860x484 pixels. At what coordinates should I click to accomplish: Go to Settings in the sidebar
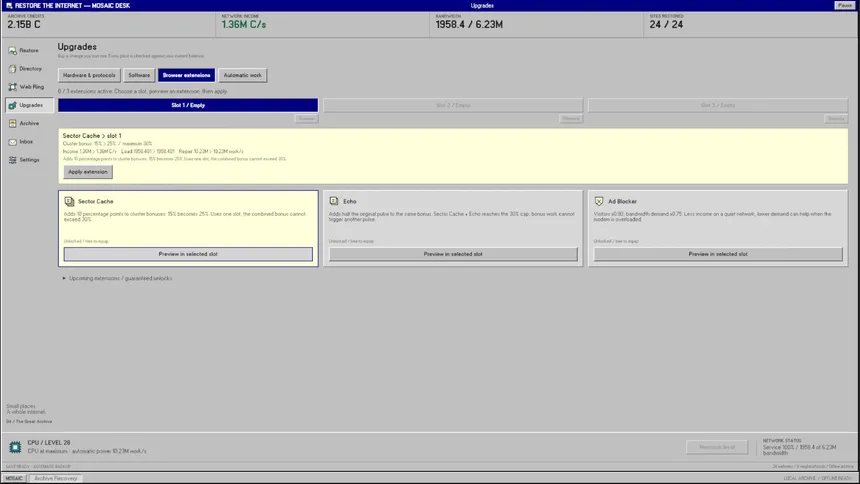pyautogui.click(x=30, y=160)
